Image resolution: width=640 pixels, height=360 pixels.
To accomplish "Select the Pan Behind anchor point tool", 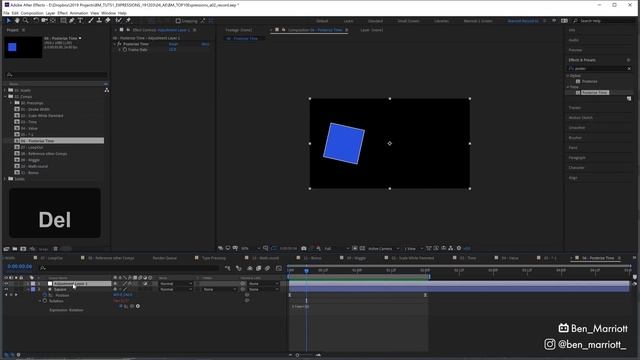I will click(x=53, y=20).
